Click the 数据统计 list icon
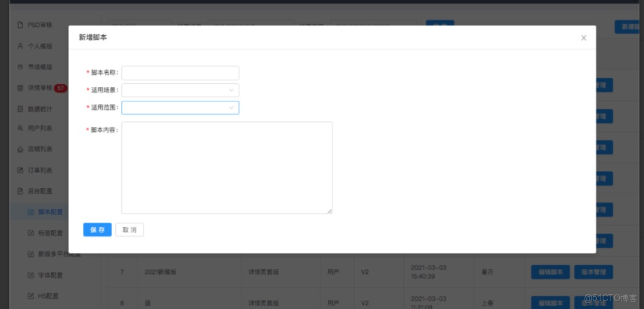The width and height of the screenshot is (644, 309). pos(20,109)
